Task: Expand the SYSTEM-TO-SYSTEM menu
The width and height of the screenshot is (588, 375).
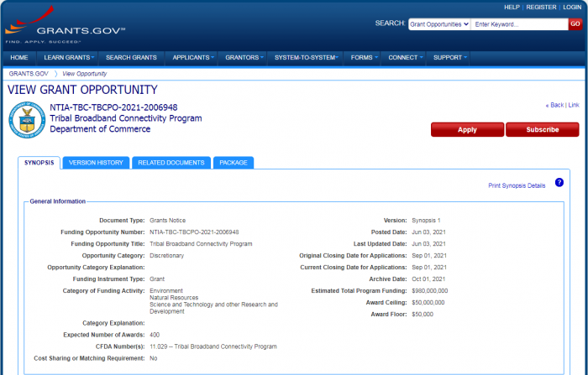Action: 306,58
